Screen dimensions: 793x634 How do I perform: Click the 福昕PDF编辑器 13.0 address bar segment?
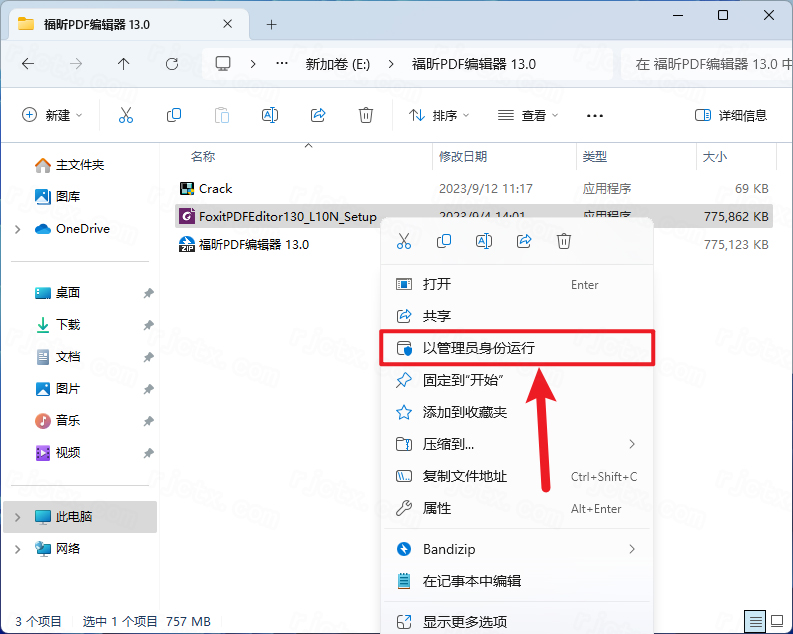[473, 64]
